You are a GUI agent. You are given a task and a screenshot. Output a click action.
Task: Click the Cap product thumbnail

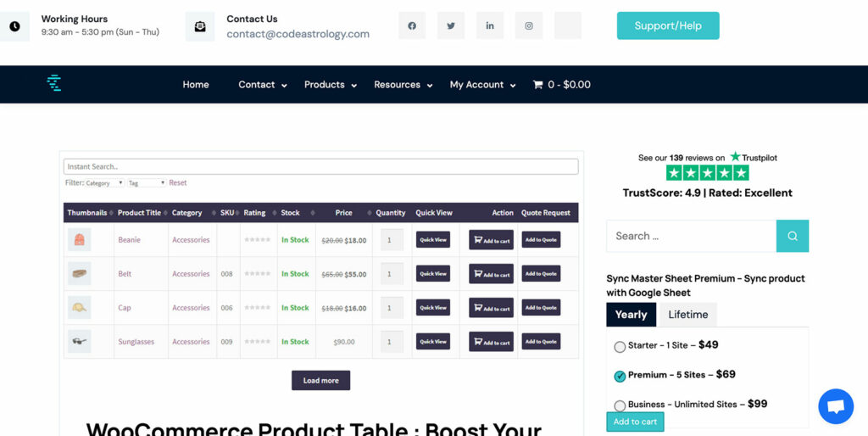tap(79, 307)
